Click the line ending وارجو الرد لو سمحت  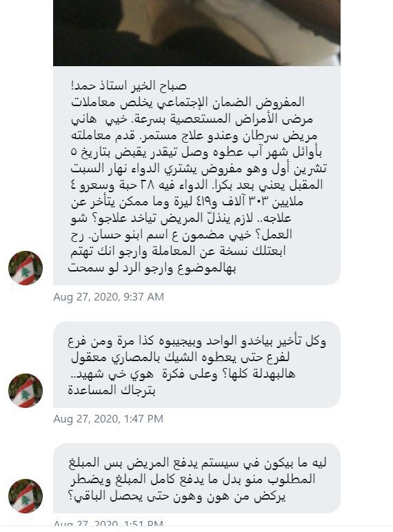tap(152, 268)
